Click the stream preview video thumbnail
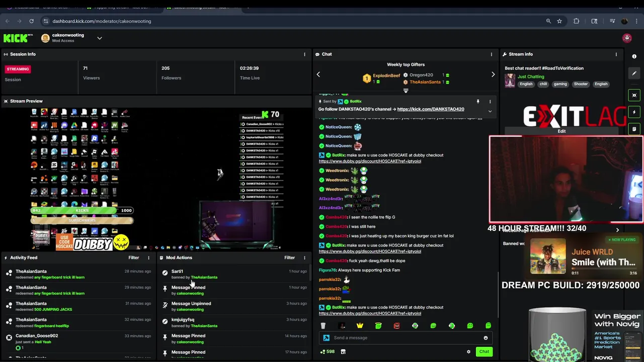Viewport: 644px width, 362px height. (156, 179)
